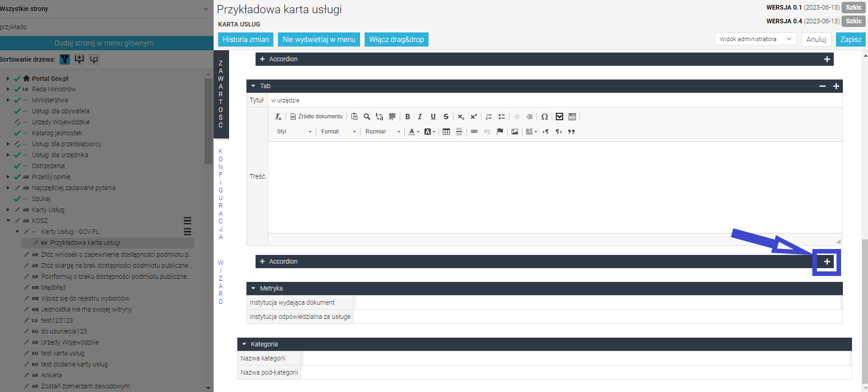Insert an image in the editor

point(515,132)
